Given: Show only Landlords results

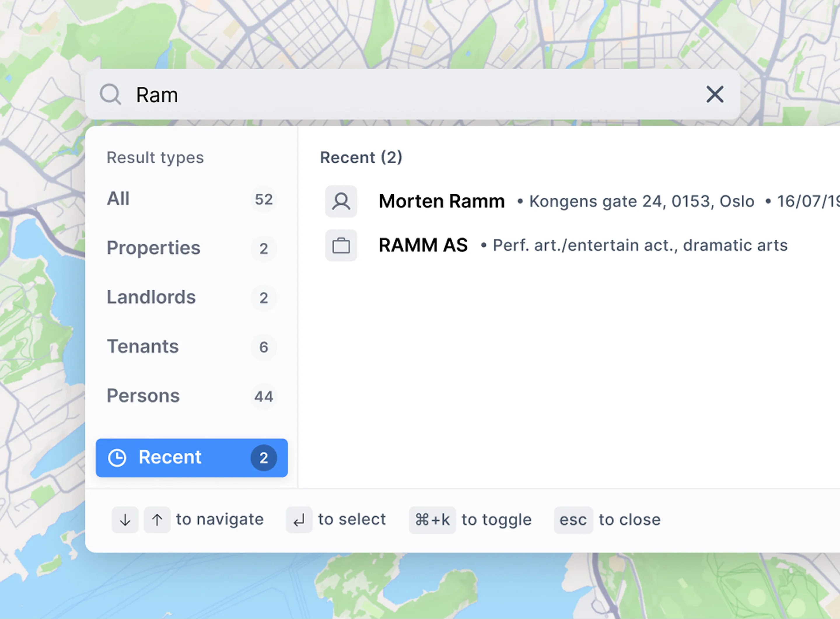Looking at the screenshot, I should 151,297.
